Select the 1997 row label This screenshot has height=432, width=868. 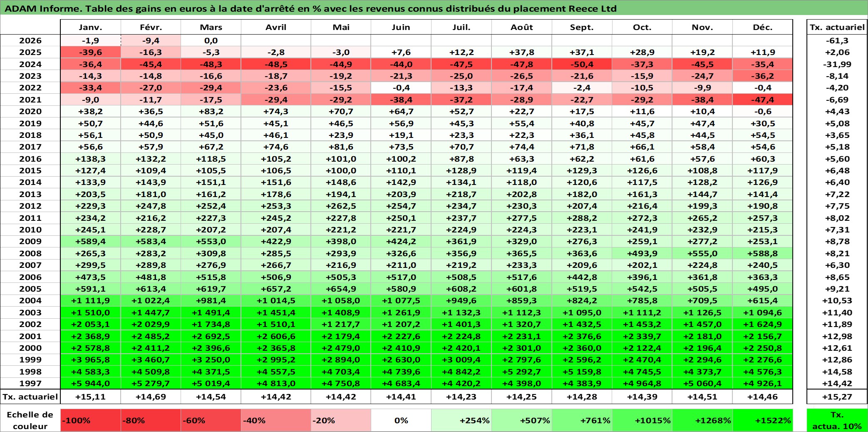(x=30, y=383)
